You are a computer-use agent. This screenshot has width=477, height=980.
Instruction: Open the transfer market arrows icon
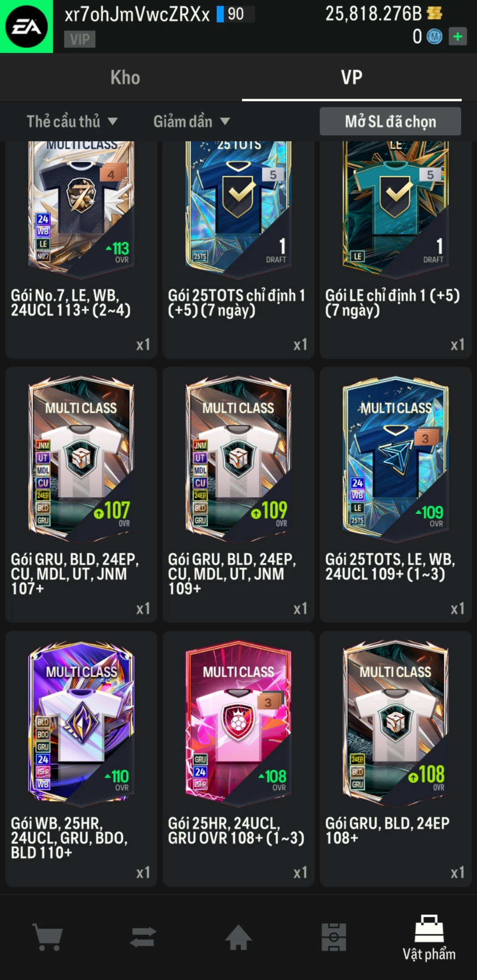click(x=143, y=937)
